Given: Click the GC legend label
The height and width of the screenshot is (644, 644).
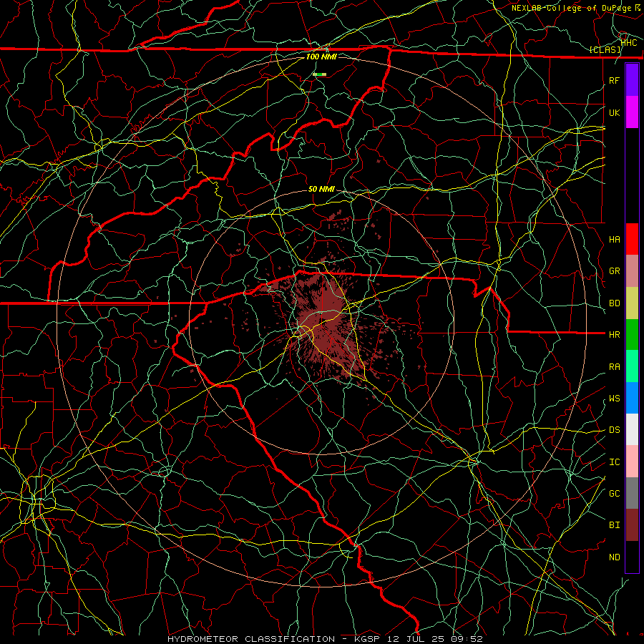Looking at the screenshot, I should [615, 494].
